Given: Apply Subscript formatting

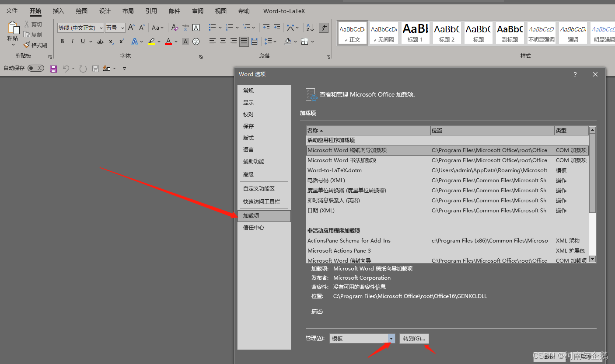Looking at the screenshot, I should click(x=111, y=42).
